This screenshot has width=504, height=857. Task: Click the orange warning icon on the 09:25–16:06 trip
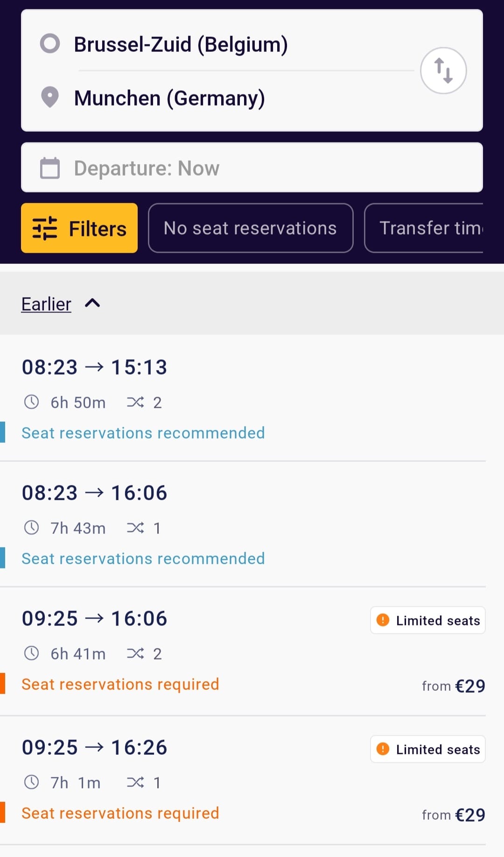point(383,620)
